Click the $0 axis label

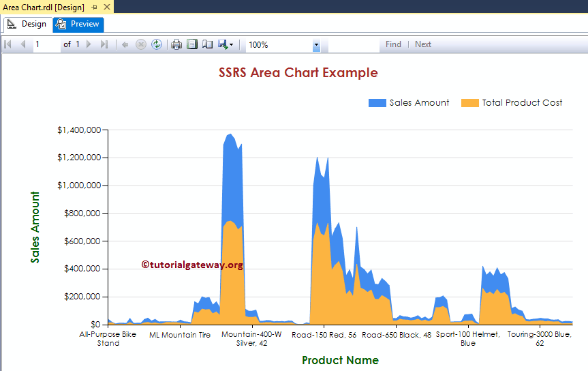(95, 324)
